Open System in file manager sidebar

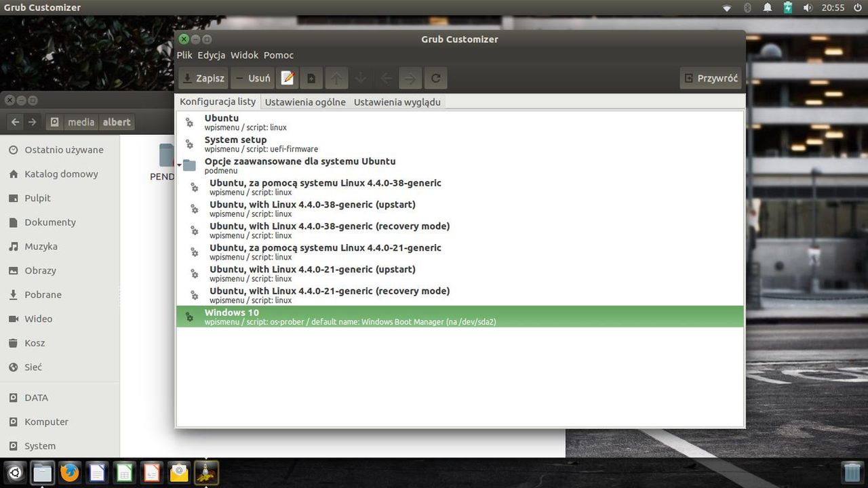60,446
